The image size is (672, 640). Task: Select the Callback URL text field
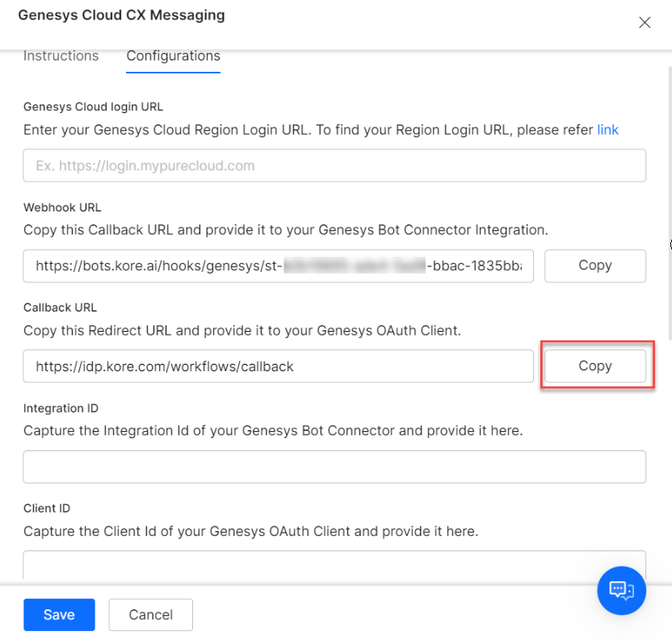pos(278,366)
